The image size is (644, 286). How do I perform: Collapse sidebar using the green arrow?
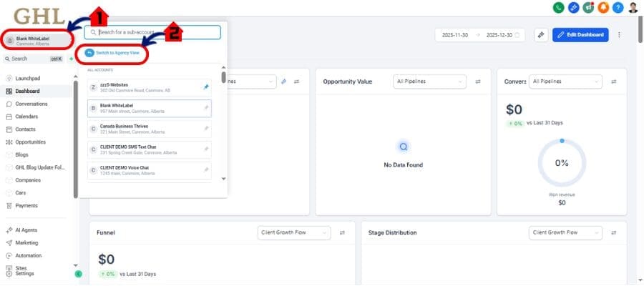pyautogui.click(x=78, y=273)
